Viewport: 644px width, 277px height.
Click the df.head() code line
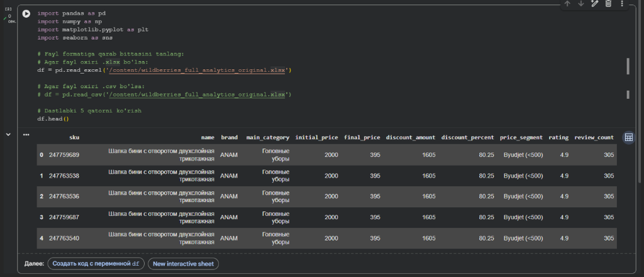[53, 119]
